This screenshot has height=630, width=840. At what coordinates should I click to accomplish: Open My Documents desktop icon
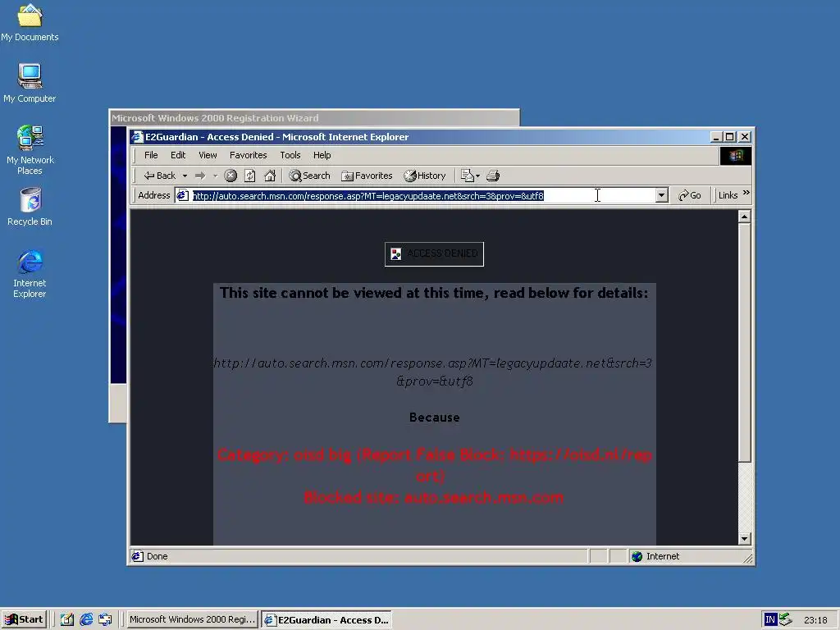coord(30,23)
